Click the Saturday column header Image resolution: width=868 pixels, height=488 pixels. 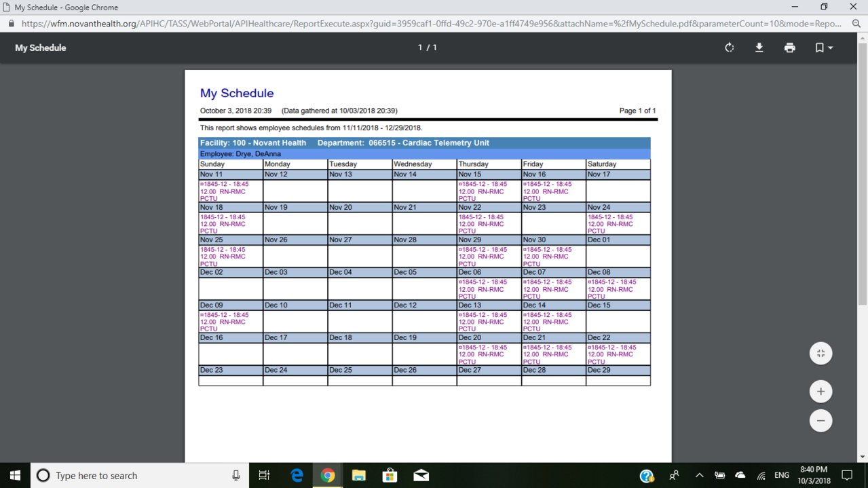pos(618,164)
